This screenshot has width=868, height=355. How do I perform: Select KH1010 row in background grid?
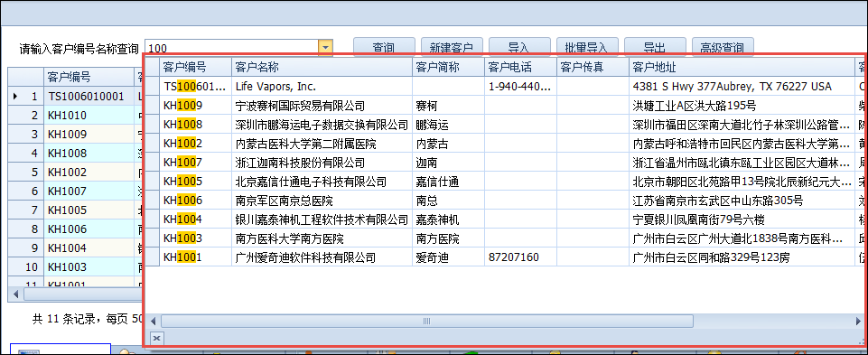pos(76,116)
